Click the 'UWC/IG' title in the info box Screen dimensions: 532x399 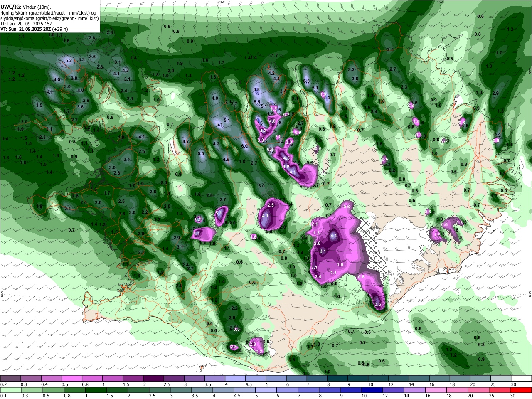(10, 7)
